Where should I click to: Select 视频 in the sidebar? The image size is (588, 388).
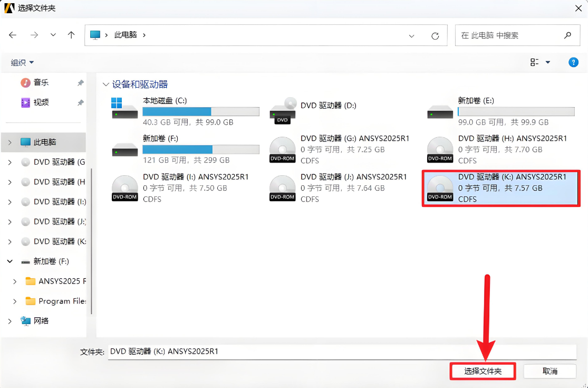tap(41, 102)
